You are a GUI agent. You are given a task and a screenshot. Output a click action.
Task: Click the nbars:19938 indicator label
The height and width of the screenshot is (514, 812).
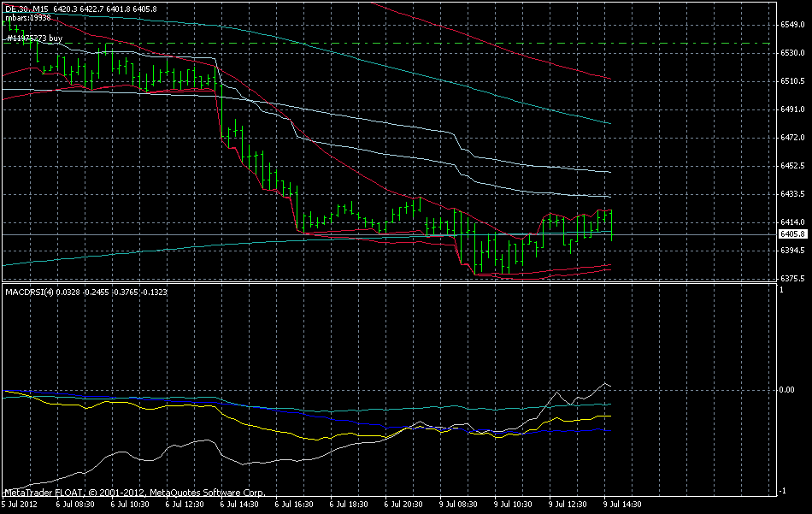coord(30,16)
